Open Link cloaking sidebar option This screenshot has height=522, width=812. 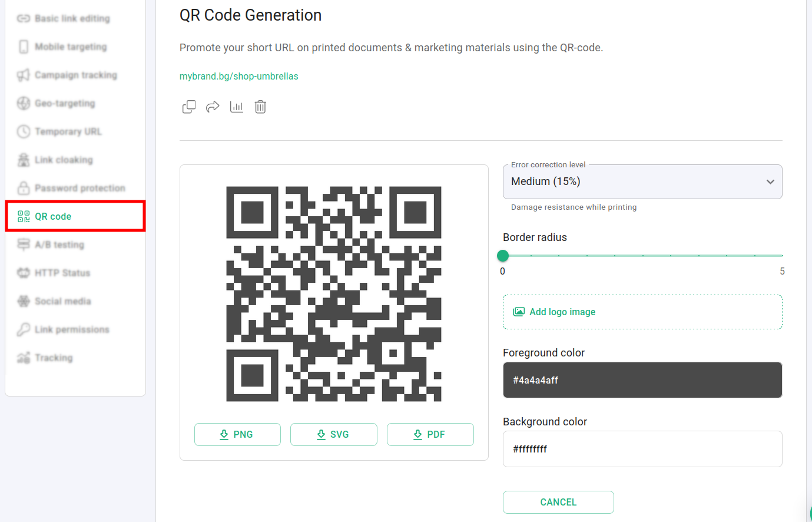(63, 160)
